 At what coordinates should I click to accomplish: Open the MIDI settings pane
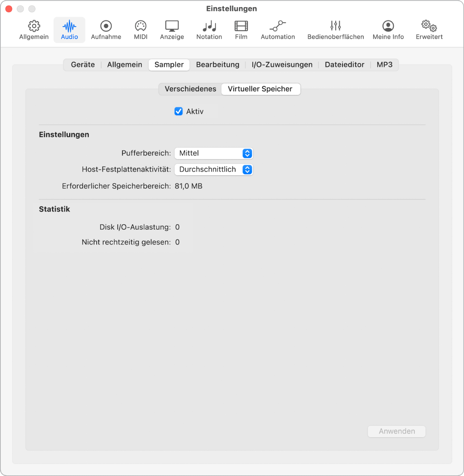click(x=141, y=30)
